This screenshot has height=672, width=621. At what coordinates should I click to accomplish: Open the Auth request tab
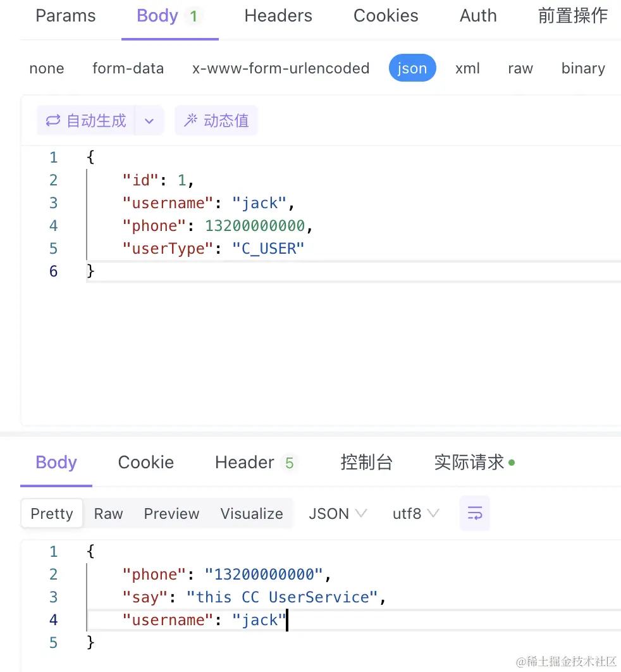click(x=478, y=16)
